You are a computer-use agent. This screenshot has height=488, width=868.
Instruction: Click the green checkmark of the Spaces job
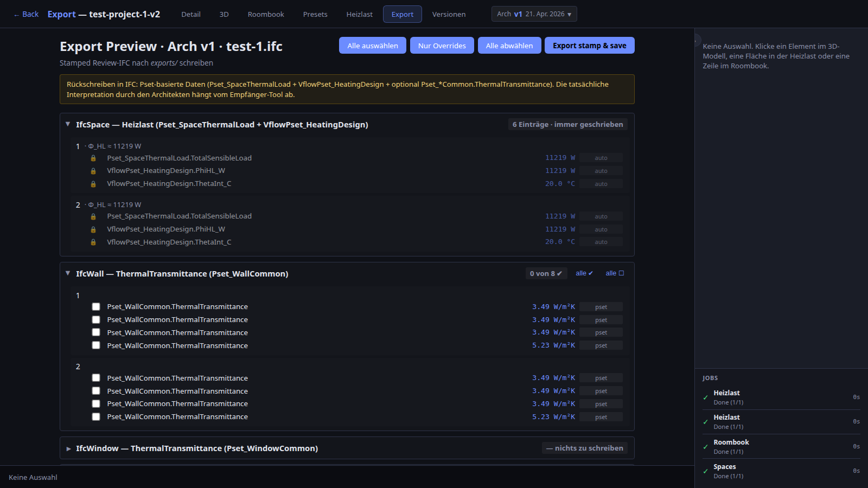[705, 471]
